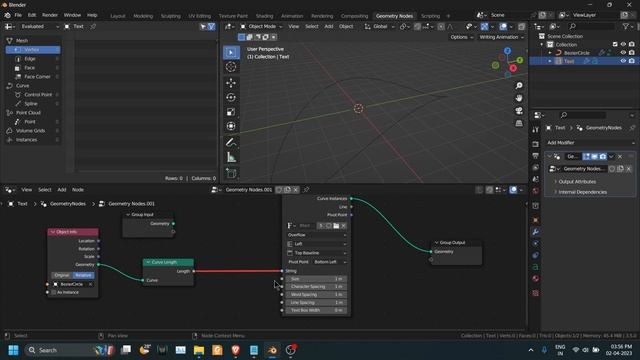Open File Explorer from the taskbar
The image size is (640, 360).
pyautogui.click(x=199, y=350)
